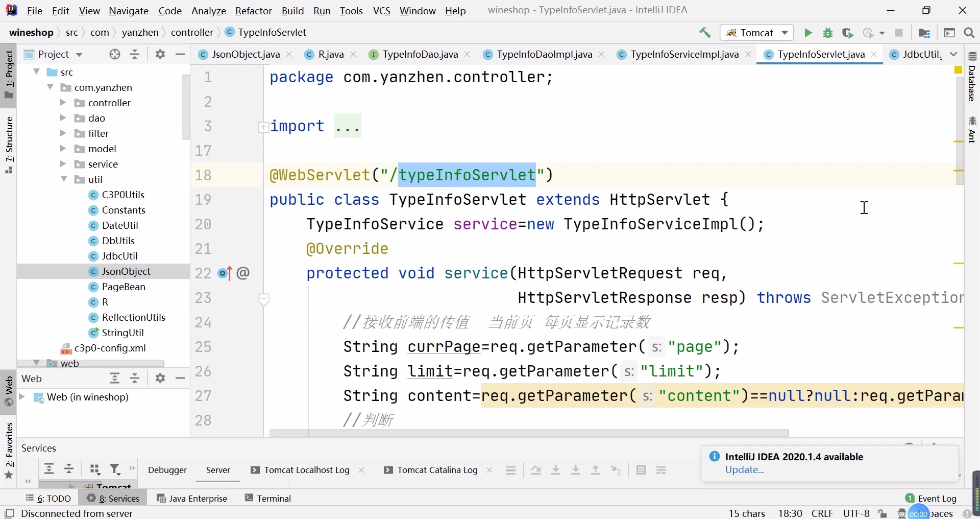Screen dimensions: 980x519
Task: Click Run with Coverage shield icon
Action: 848,33
